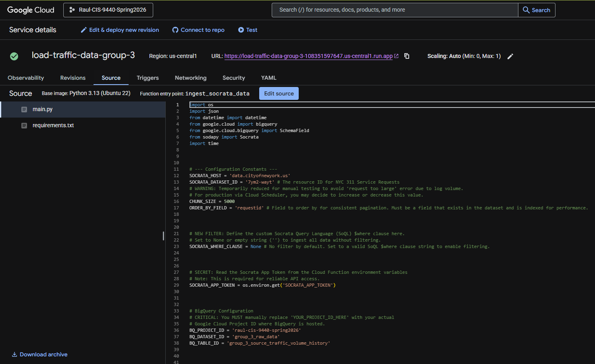
Task: Click line number 16 in gutter
Action: (176, 201)
